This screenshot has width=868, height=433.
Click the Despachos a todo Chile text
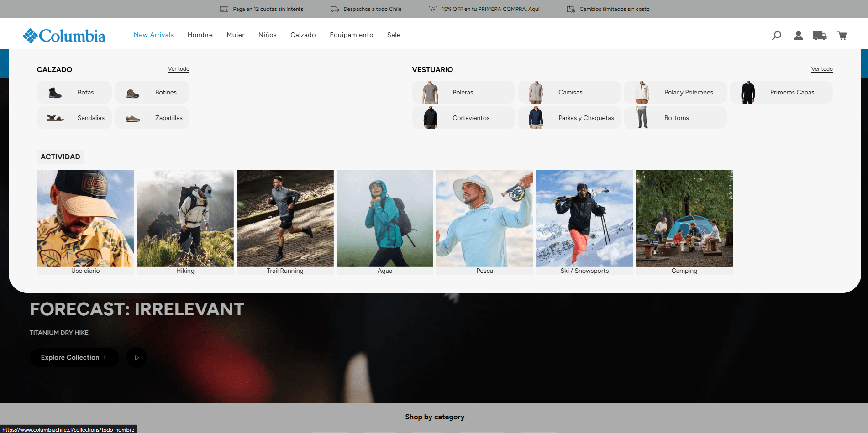coord(373,9)
